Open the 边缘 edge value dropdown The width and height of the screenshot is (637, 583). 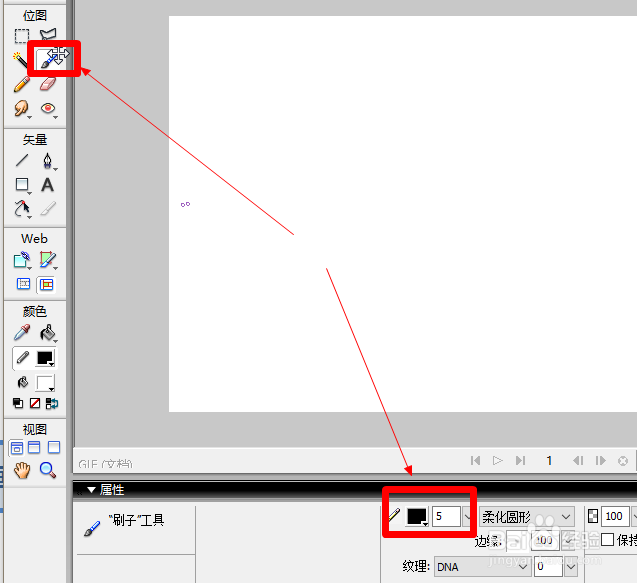pos(568,541)
